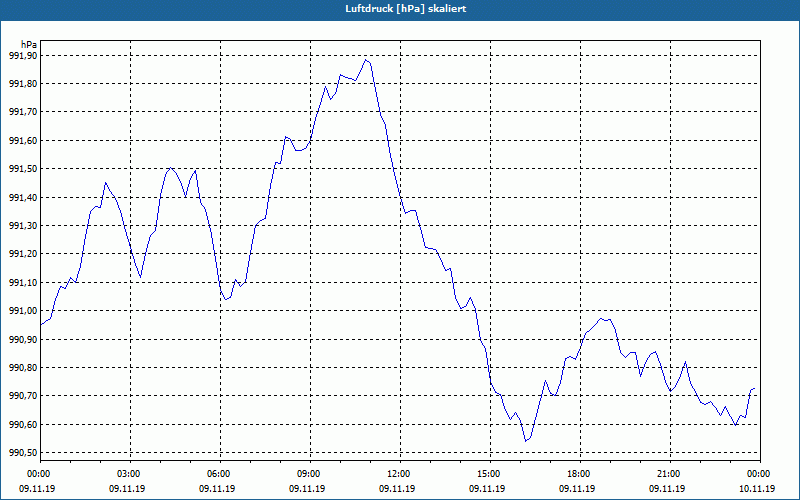This screenshot has width=800, height=500.
Task: Click the 06:00 time label
Action: point(218,474)
